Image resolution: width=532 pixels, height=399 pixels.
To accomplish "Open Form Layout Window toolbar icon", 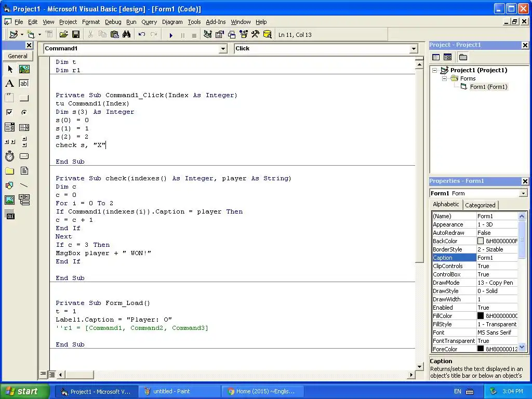I will pos(232,35).
